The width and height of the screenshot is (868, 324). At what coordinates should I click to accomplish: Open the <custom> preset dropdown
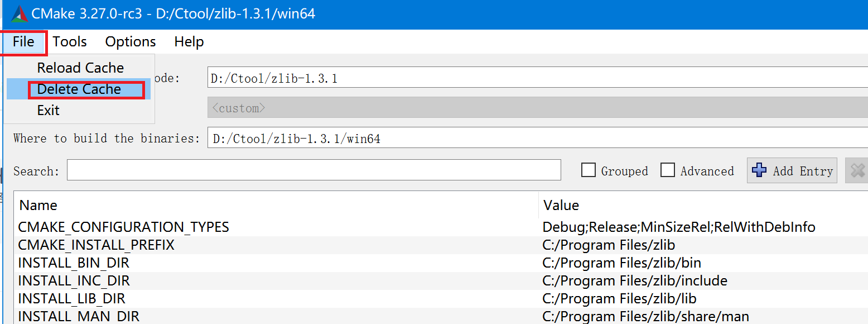point(537,107)
